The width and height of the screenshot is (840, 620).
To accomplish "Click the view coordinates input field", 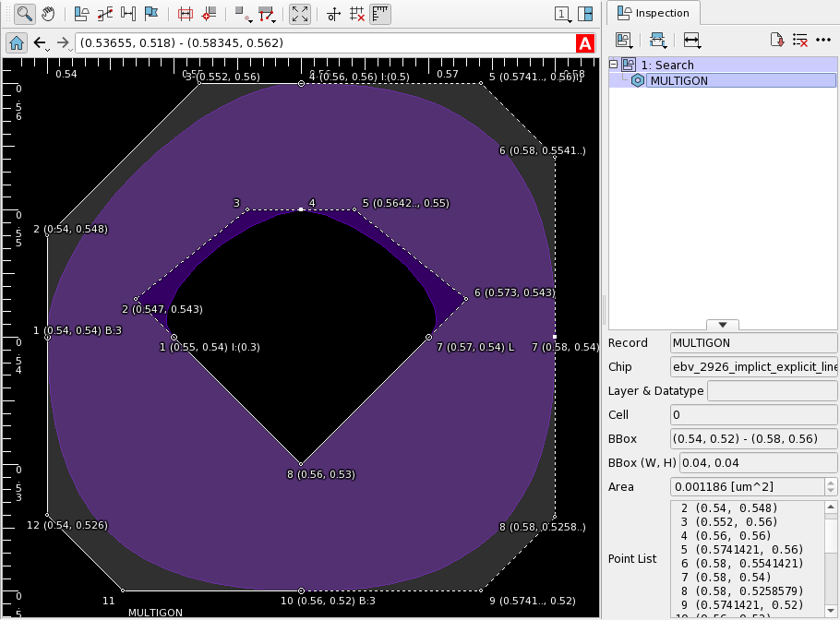I will click(326, 42).
